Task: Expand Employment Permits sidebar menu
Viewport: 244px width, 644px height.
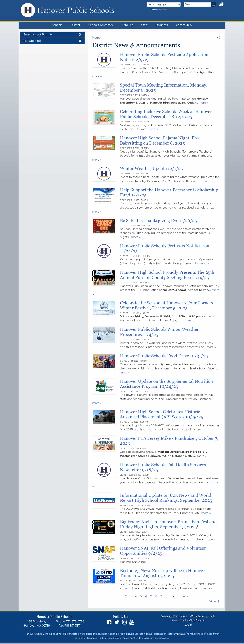Action: [53, 34]
